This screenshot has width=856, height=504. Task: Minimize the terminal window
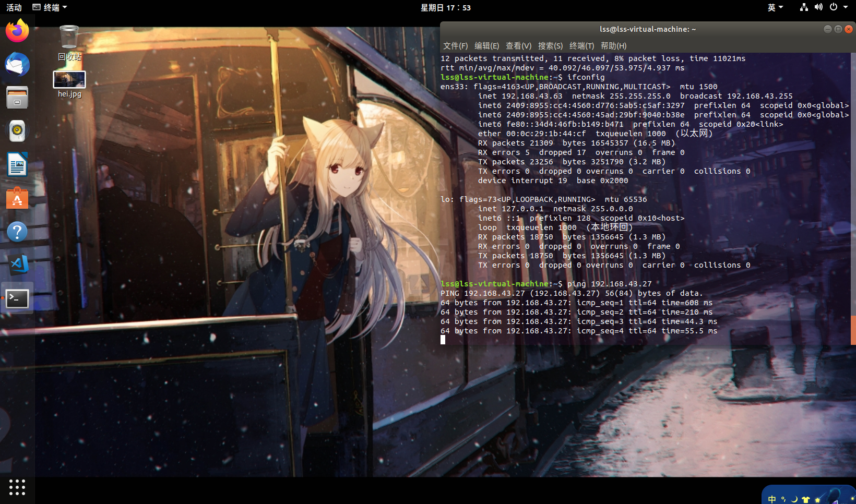pos(827,29)
